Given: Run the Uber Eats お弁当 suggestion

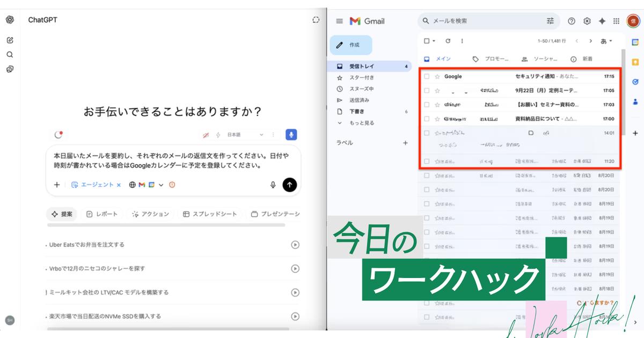Looking at the screenshot, I should pyautogui.click(x=295, y=245).
